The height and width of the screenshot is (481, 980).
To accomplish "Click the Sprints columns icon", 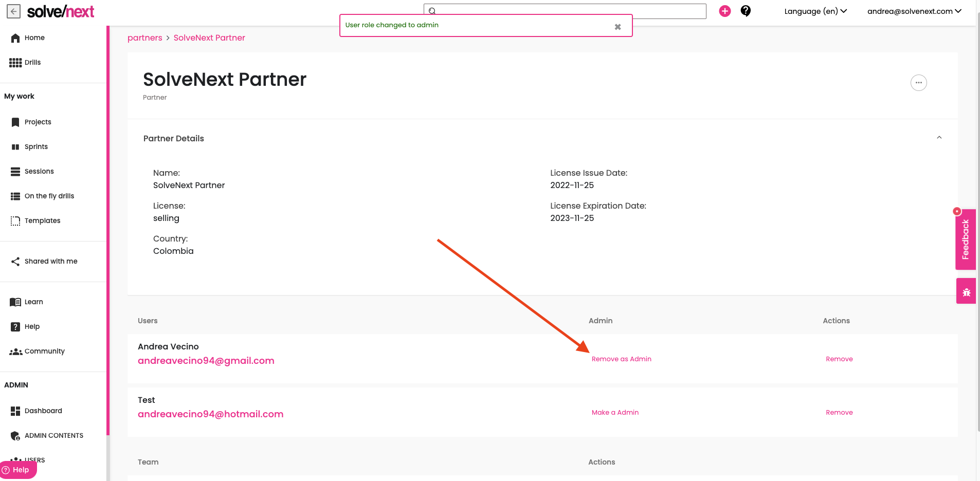I will pyautogui.click(x=15, y=147).
